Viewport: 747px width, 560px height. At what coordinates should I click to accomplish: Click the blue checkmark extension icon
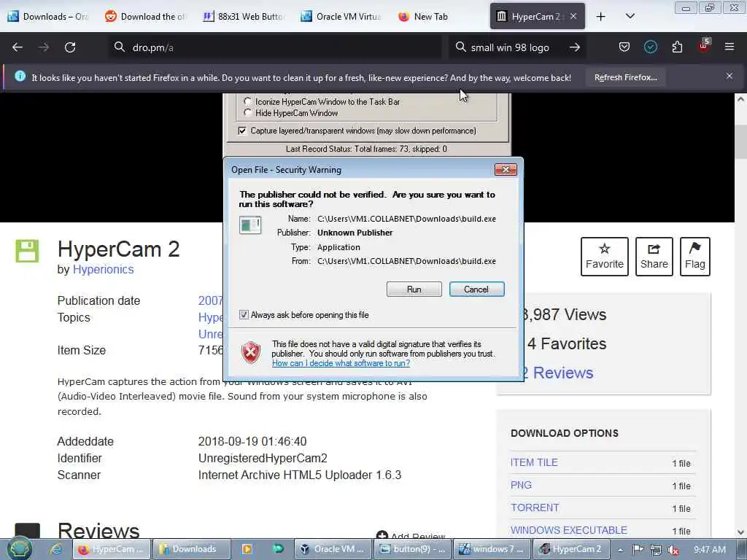[x=651, y=47]
